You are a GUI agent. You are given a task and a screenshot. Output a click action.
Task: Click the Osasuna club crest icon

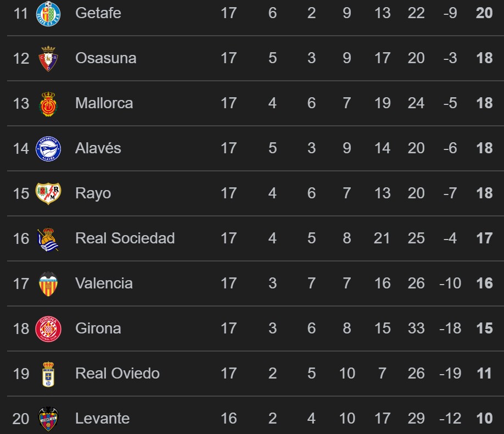[x=48, y=58]
